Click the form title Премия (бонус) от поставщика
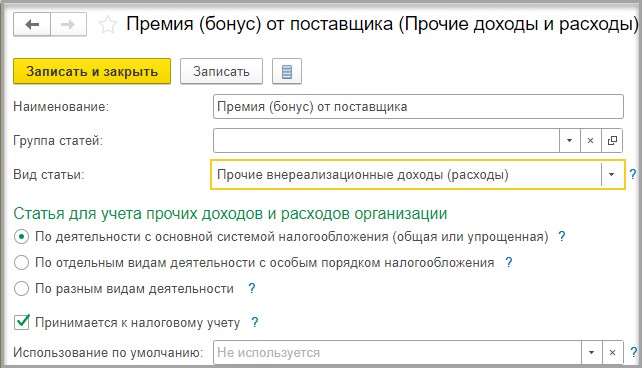Image resolution: width=642 pixels, height=368 pixels. pos(382,24)
